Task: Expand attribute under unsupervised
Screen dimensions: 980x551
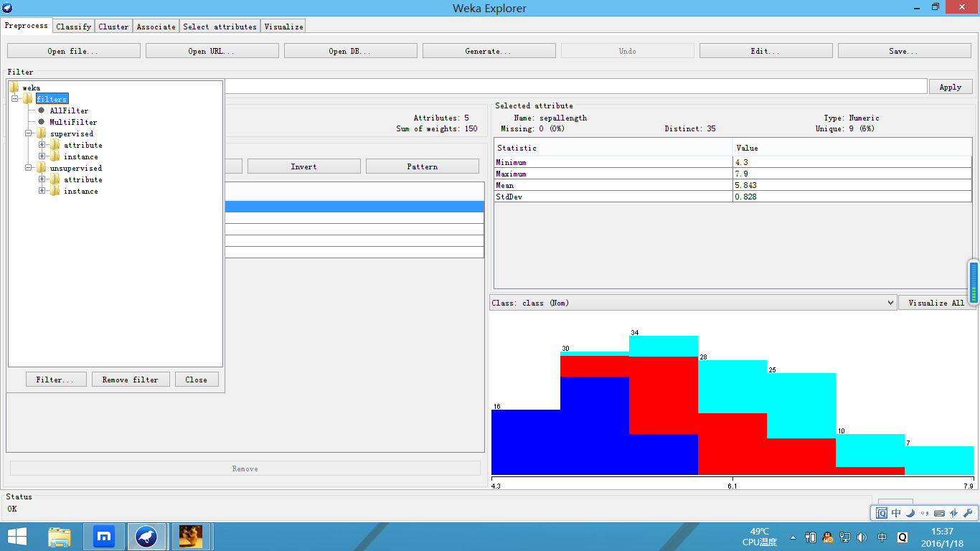Action: (42, 179)
